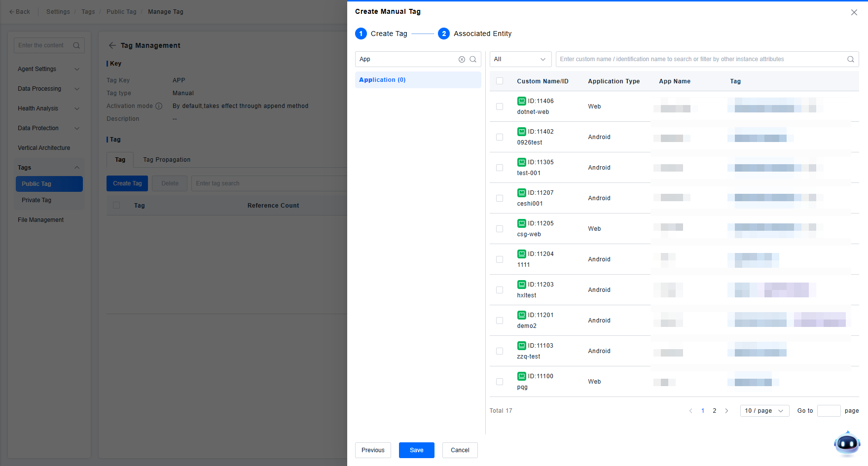This screenshot has height=466, width=868.
Task: Click the Previous button
Action: point(373,450)
